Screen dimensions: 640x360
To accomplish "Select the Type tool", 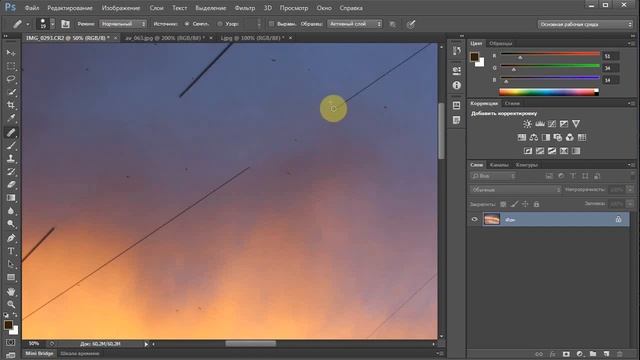I will [11, 251].
